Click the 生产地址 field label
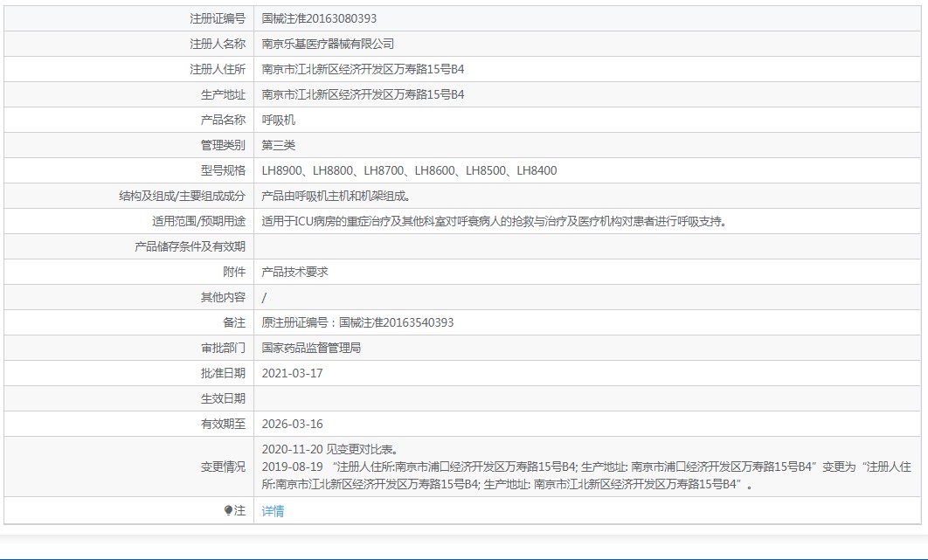Screen dimensions: 928x560 (223, 94)
